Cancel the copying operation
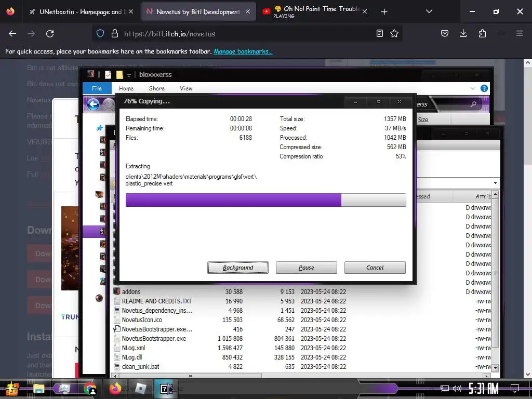The width and height of the screenshot is (532, 399). (x=375, y=268)
